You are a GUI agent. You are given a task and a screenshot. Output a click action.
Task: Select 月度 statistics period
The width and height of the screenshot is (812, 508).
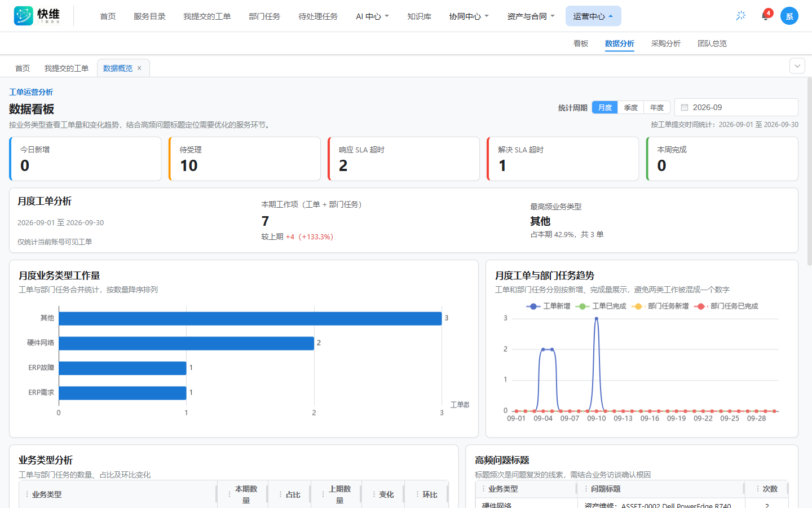tap(605, 107)
